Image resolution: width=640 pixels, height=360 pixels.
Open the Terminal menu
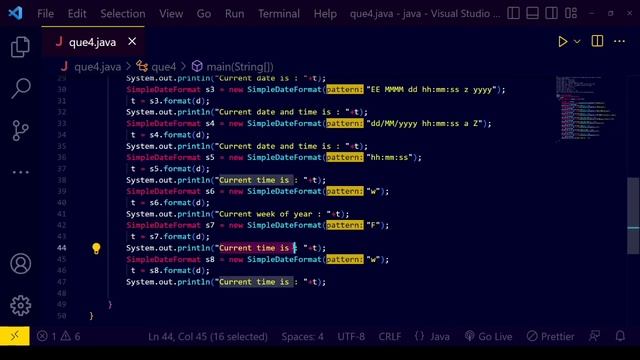click(279, 13)
